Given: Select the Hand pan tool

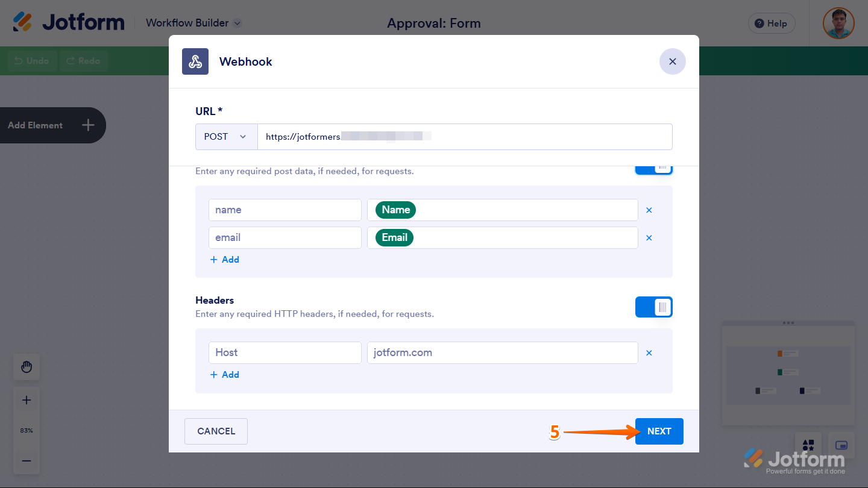Looking at the screenshot, I should click(26, 366).
